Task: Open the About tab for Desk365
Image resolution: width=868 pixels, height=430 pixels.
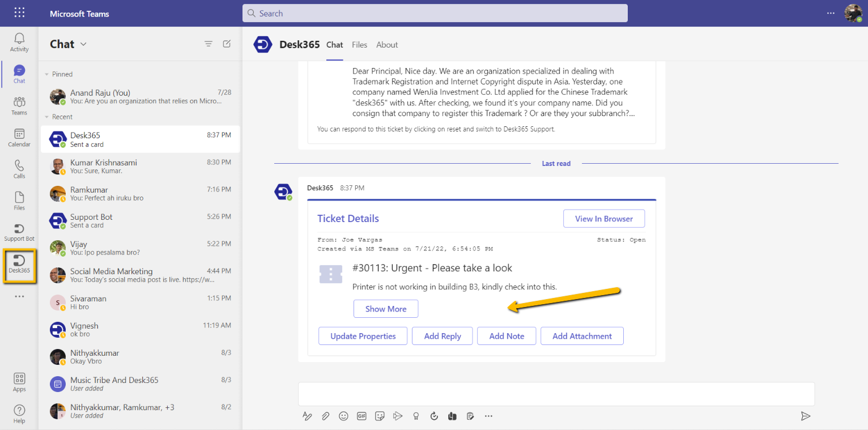Action: (387, 45)
